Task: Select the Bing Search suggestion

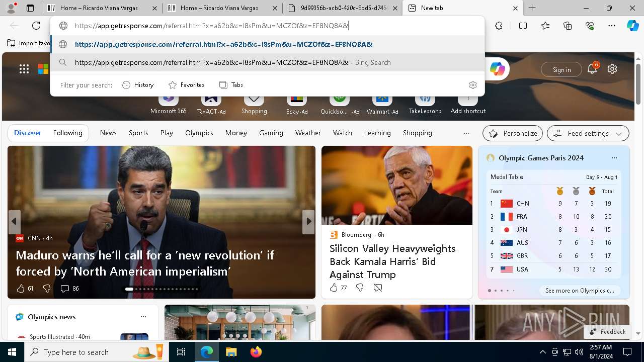Action: (267, 62)
